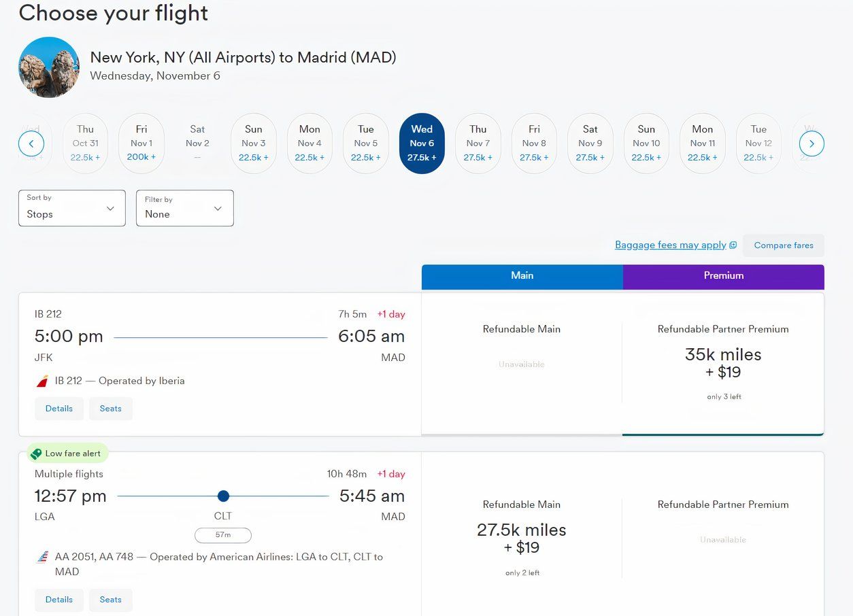View Seats for the IB 212 flight

tap(110, 409)
